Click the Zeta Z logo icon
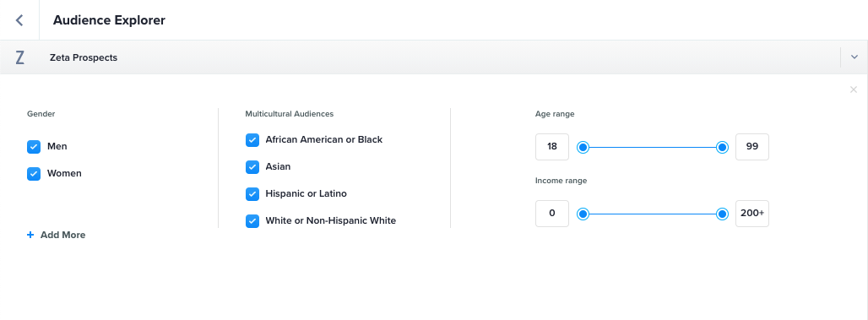This screenshot has height=320, width=868. (x=20, y=57)
